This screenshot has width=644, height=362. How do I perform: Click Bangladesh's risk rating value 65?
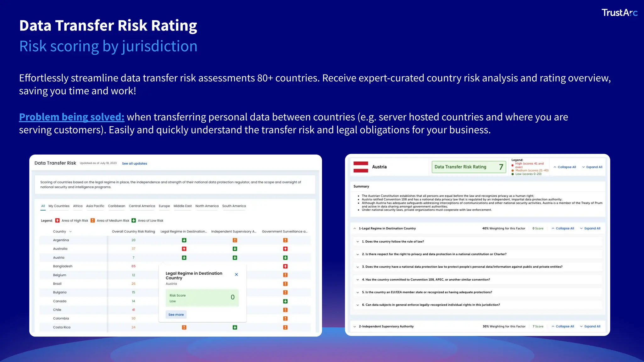point(133,266)
